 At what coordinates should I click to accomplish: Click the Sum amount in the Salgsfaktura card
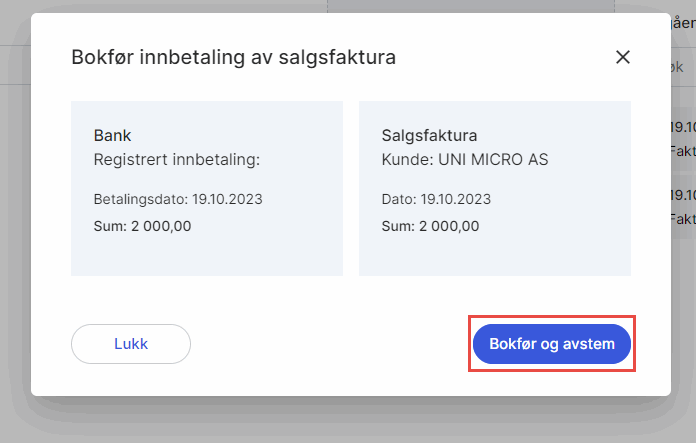[x=430, y=225]
